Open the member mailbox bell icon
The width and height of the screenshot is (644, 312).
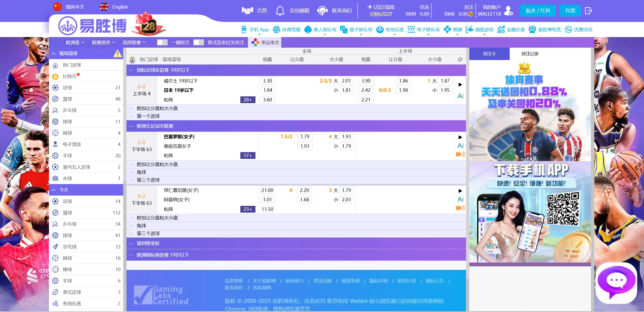point(280,11)
